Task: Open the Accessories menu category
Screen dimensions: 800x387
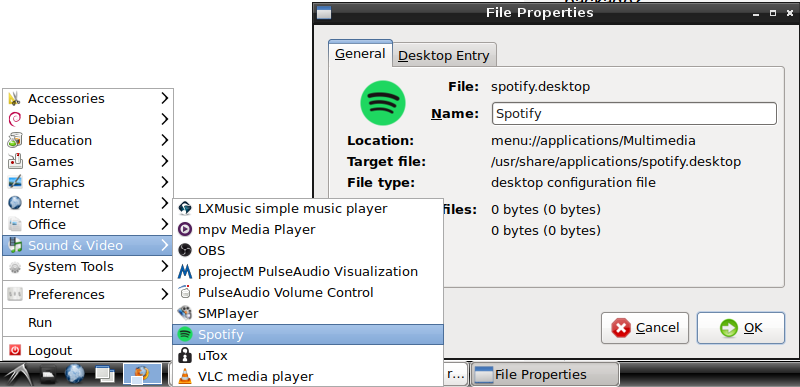Action: (88, 98)
